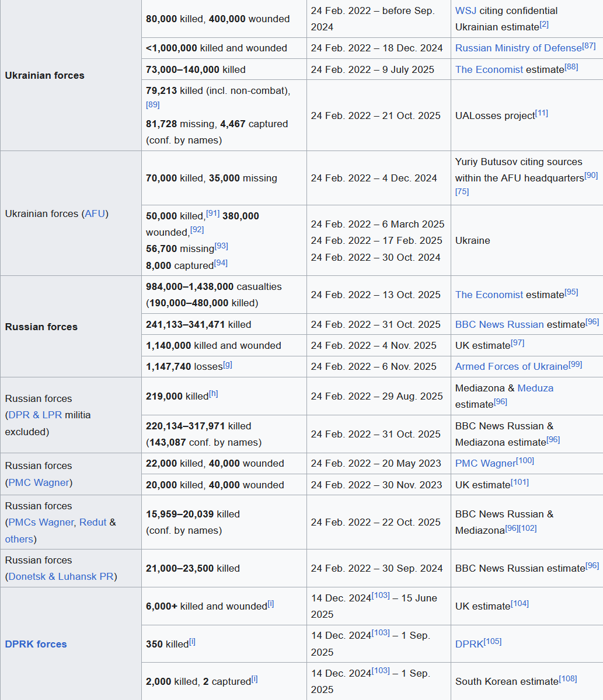Open DPRK forces link
Screen dimensions: 603x700
(36, 644)
